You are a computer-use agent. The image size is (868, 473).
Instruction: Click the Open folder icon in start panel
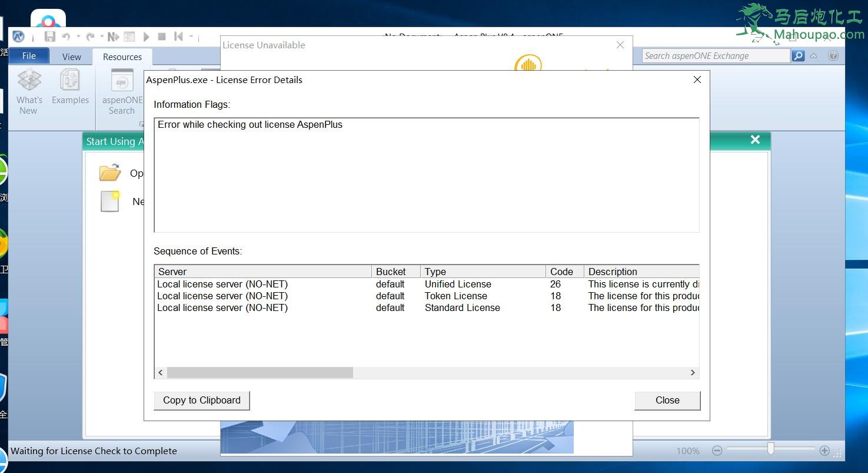tap(110, 173)
